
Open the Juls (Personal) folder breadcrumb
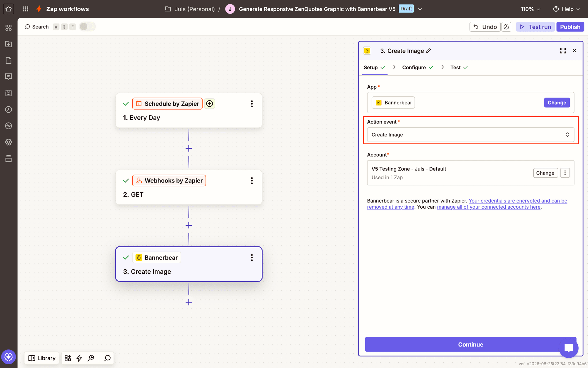tap(194, 9)
